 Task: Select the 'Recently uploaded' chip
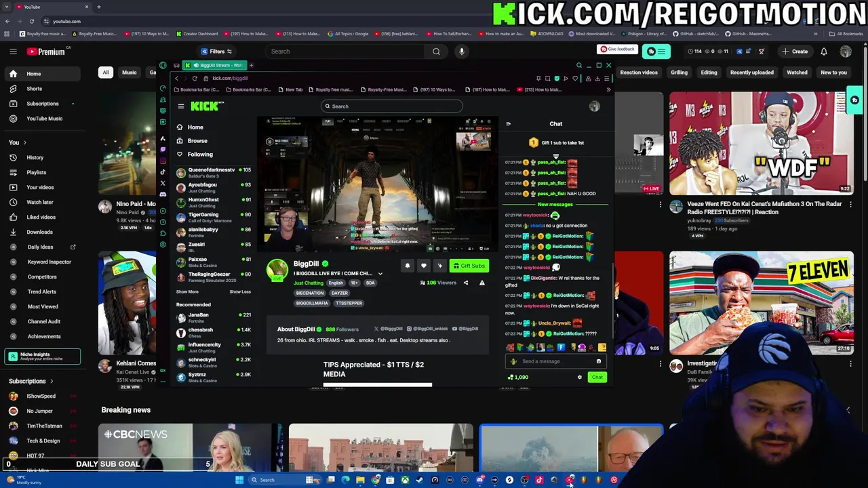751,73
